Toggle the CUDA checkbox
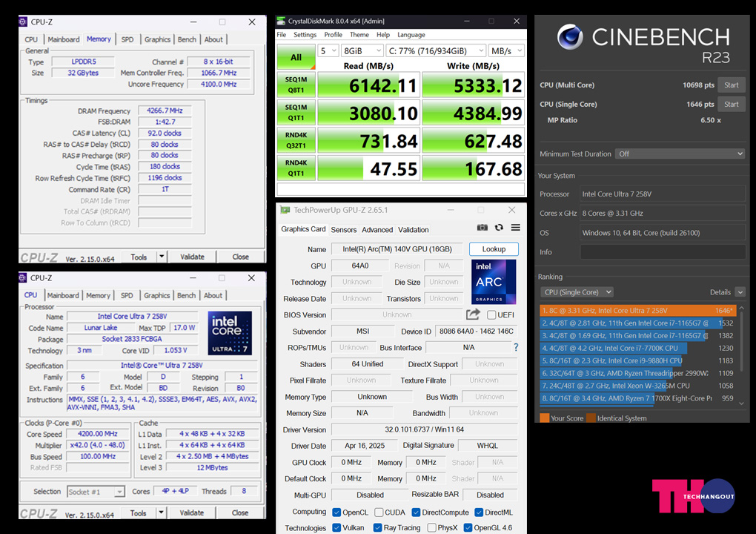The width and height of the screenshot is (756, 534). pos(379,512)
